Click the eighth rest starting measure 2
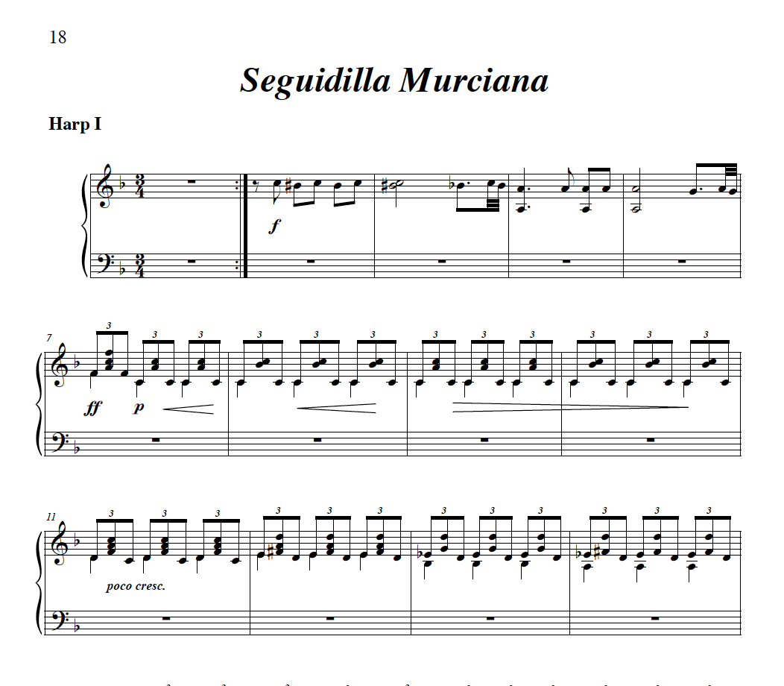The width and height of the screenshot is (784, 686). click(256, 186)
